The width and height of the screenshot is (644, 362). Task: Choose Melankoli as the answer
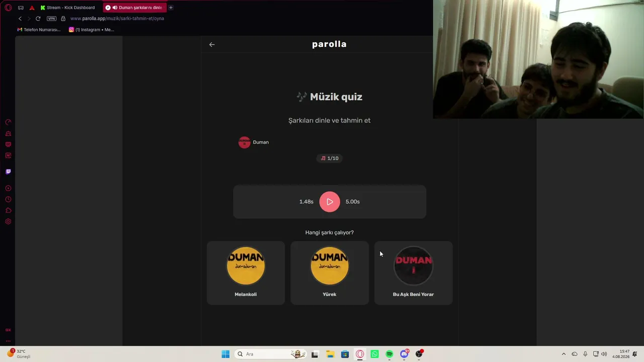tap(246, 273)
